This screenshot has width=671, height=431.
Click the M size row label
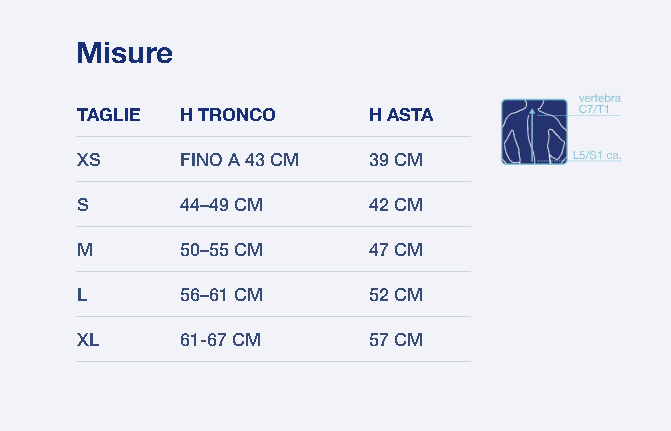pyautogui.click(x=85, y=250)
